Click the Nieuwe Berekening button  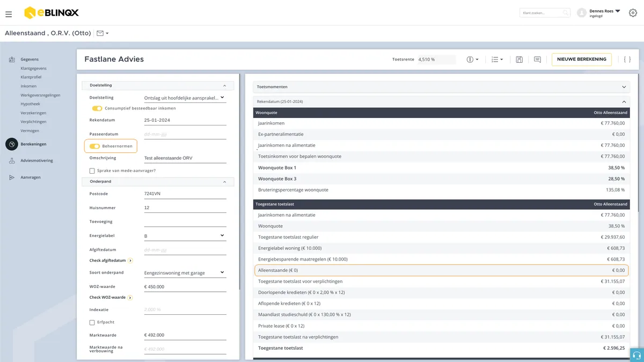(582, 59)
